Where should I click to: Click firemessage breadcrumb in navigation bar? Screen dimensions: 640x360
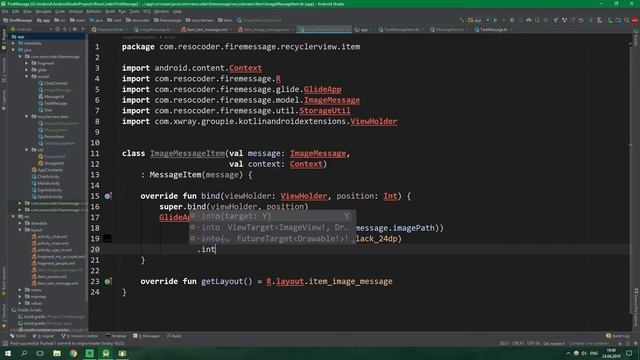tap(167, 20)
